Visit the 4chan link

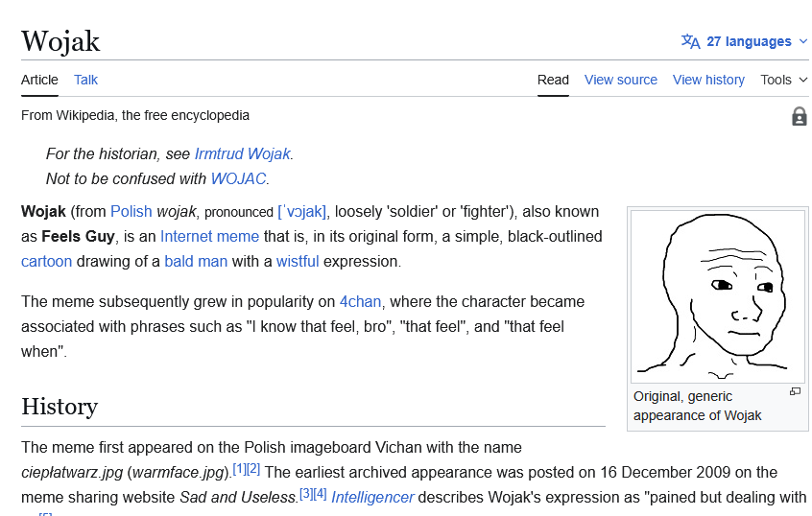tap(360, 301)
